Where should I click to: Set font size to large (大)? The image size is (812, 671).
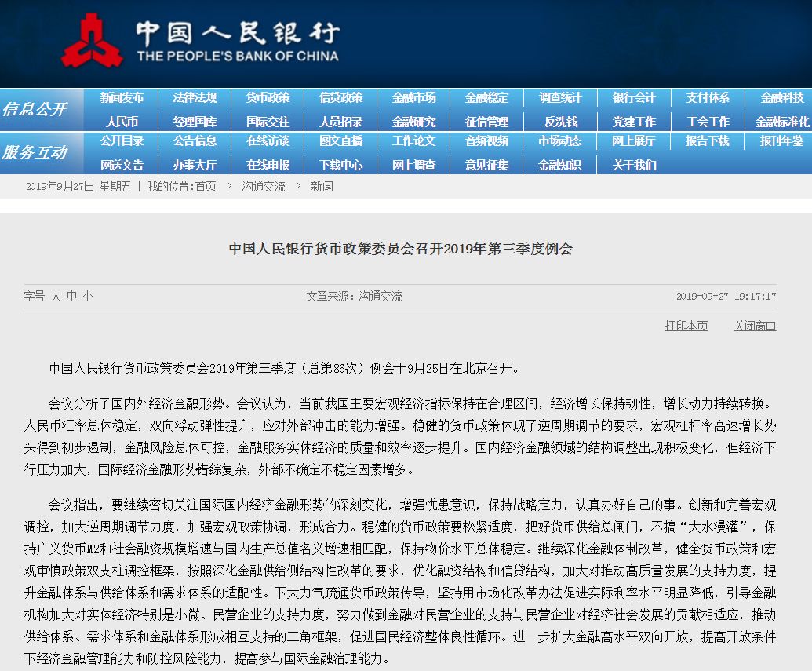tap(56, 297)
